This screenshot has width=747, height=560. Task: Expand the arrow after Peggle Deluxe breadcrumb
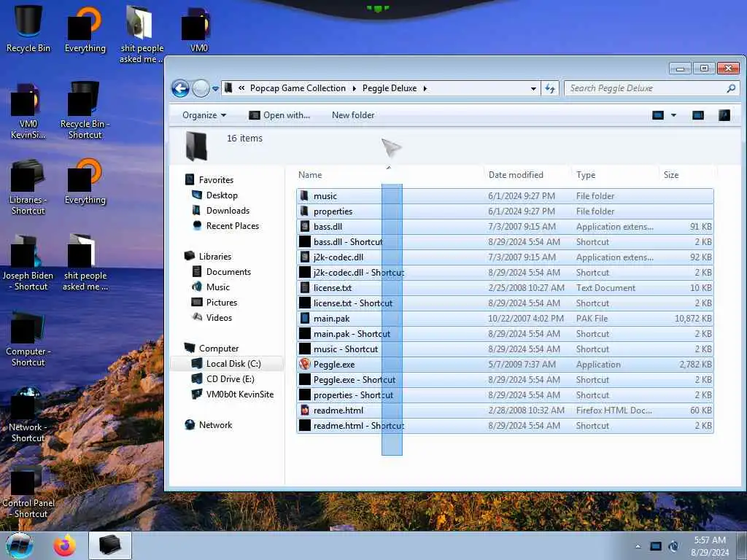[425, 88]
